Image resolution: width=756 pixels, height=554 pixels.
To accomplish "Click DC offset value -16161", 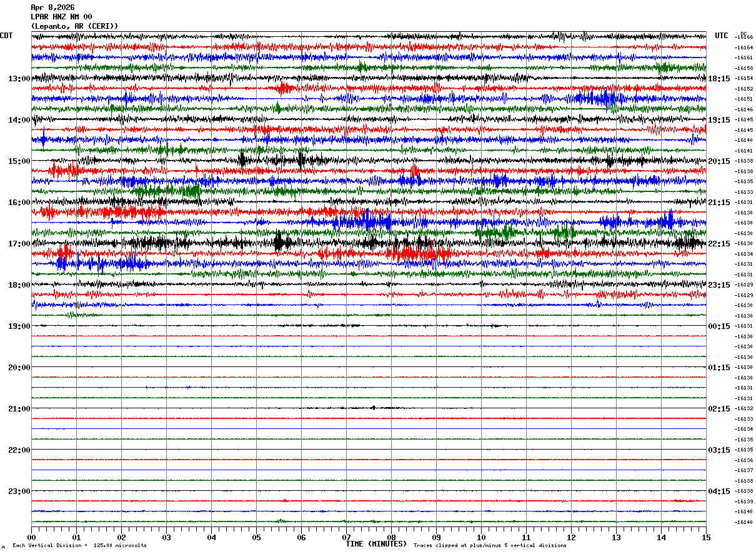I will click(744, 58).
